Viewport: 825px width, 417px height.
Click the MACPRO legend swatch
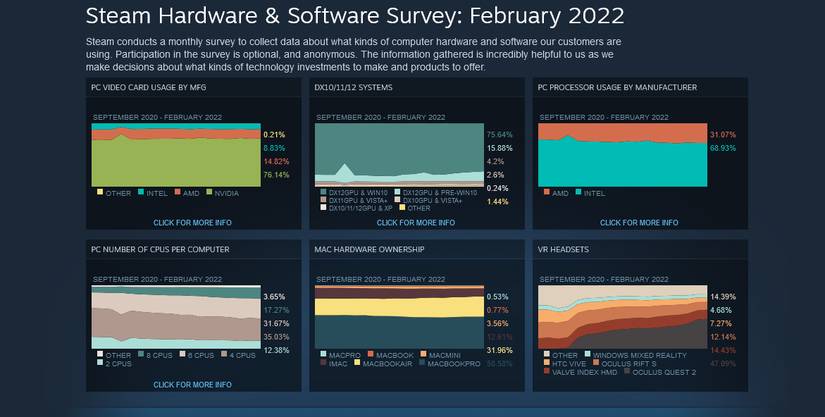(323, 354)
